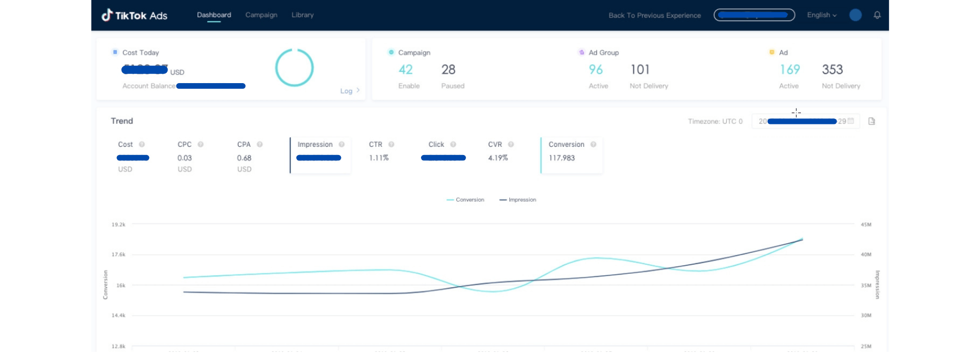Click the 45M impression axis label
The image size is (980, 358).
(866, 224)
